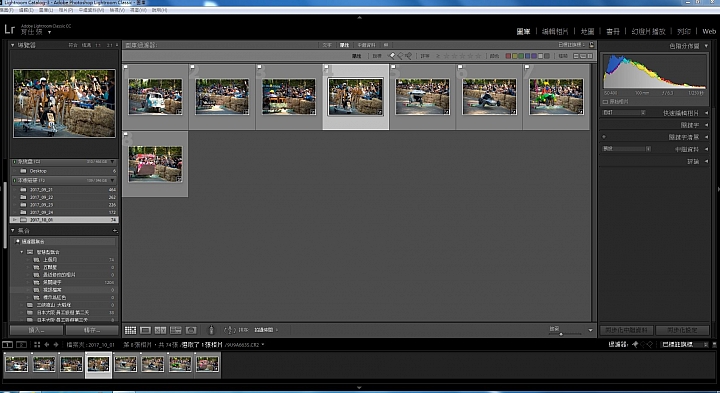
Task: Open People view in the toolbar
Action: pyautogui.click(x=191, y=330)
